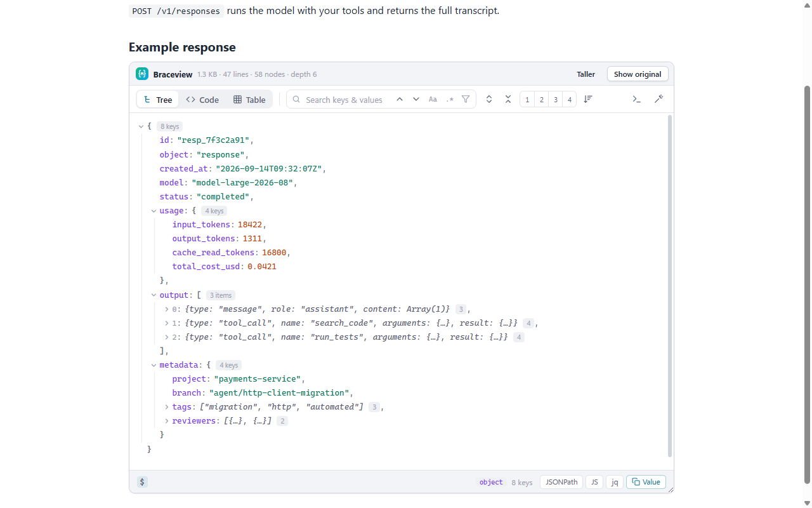
Task: Toggle regex search mode (.*)
Action: pyautogui.click(x=449, y=99)
